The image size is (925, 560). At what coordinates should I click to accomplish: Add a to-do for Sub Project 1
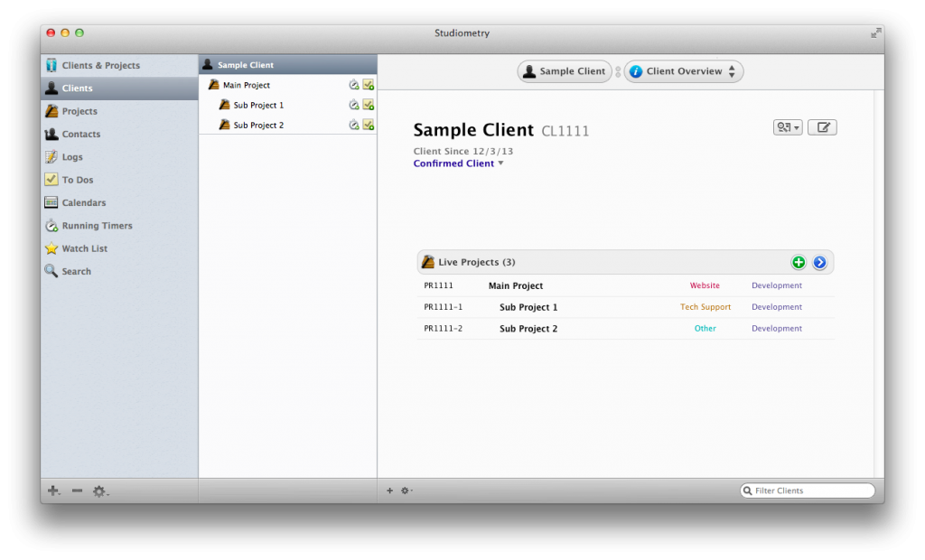point(368,104)
